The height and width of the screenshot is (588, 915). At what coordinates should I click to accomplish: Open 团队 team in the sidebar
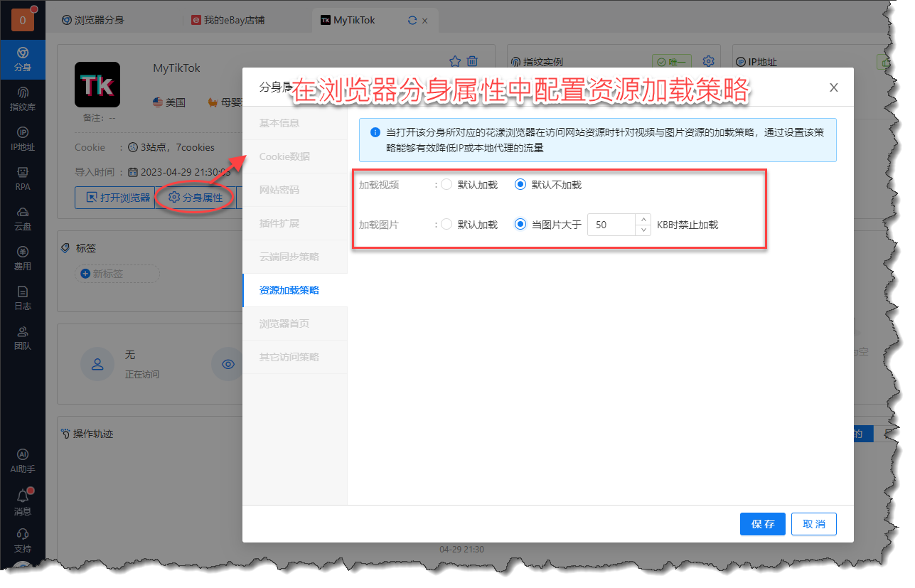(23, 338)
